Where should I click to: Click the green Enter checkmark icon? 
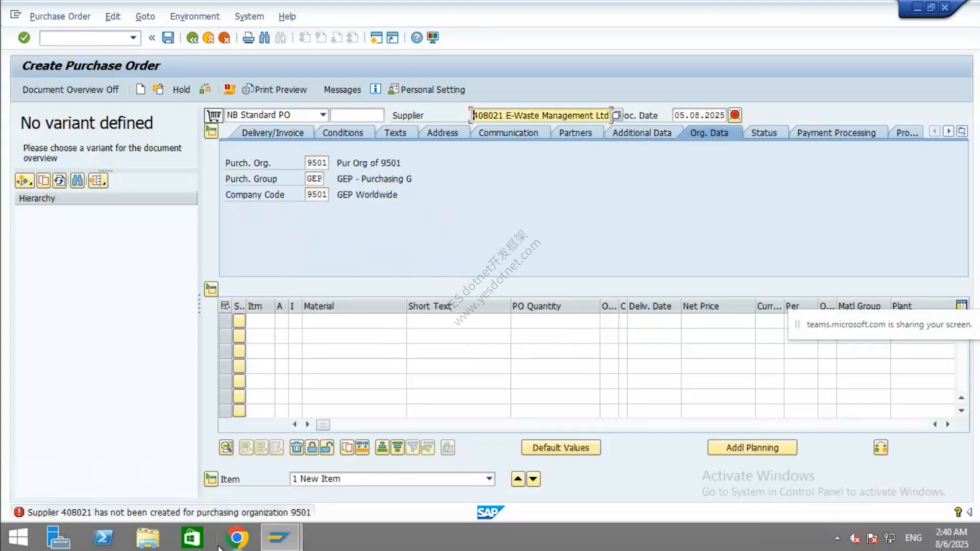(x=24, y=38)
